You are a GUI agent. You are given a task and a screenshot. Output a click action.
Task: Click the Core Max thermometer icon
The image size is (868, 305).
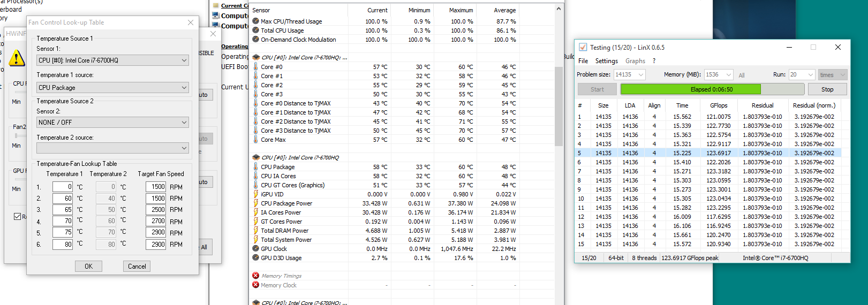point(255,140)
